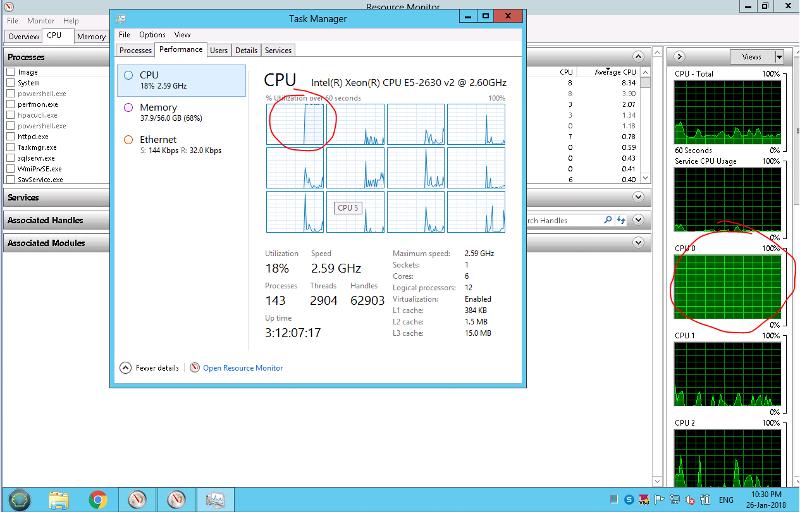Switch to the second Resource Monitor taskbar button
This screenshot has height=512, width=800.
[177, 500]
